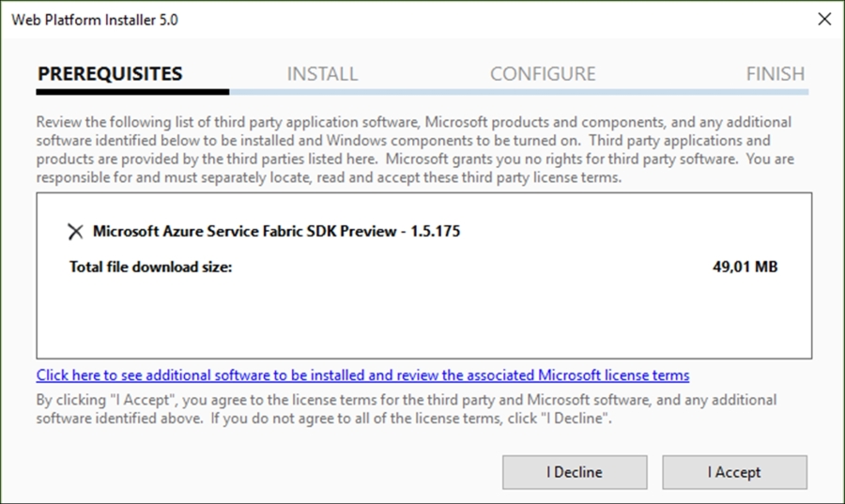
Task: Select the INSTALL step tab
Action: [322, 74]
